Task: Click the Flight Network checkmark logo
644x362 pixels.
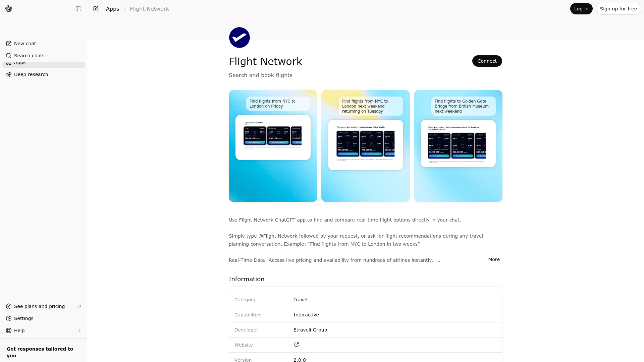Action: tap(239, 38)
